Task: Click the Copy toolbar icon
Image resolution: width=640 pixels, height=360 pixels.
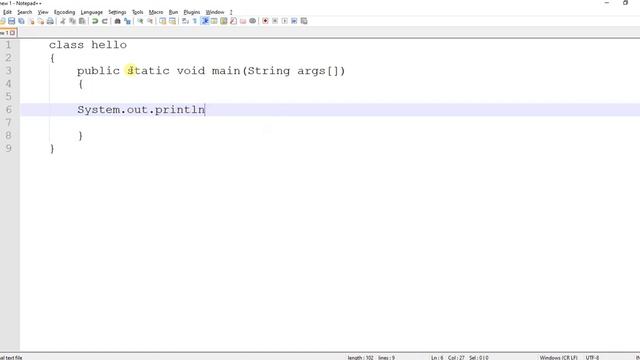Action: (x=72, y=21)
